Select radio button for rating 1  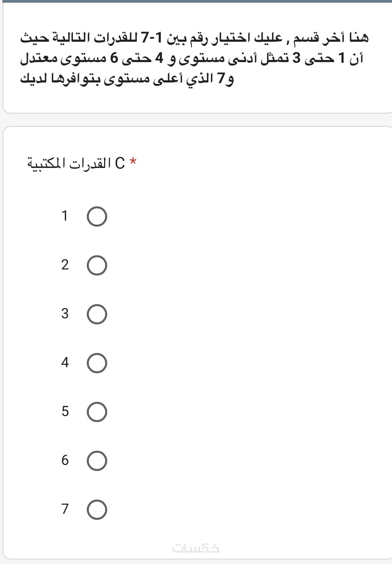(x=97, y=217)
